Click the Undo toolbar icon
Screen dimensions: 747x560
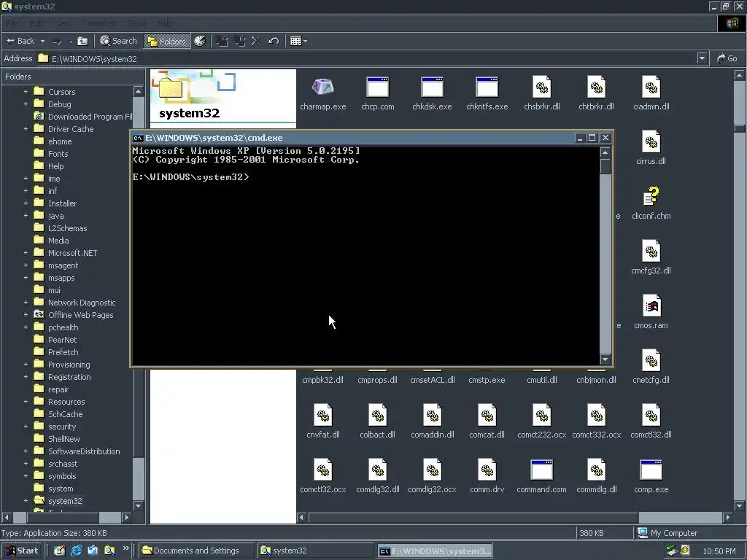(x=274, y=41)
